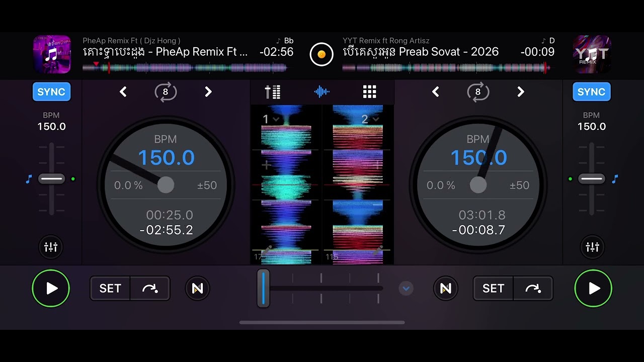Click left sidebar BPM 150.0 value

point(51,127)
